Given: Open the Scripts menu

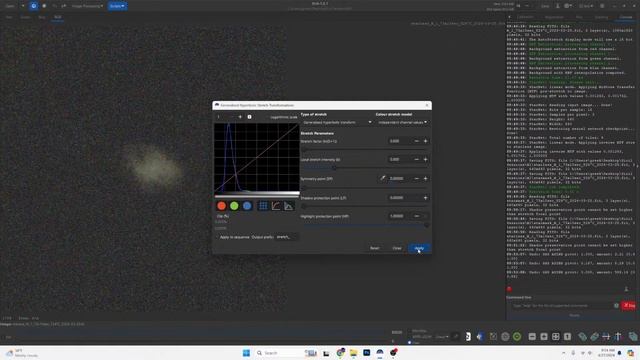Looking at the screenshot, I should pos(118,6).
